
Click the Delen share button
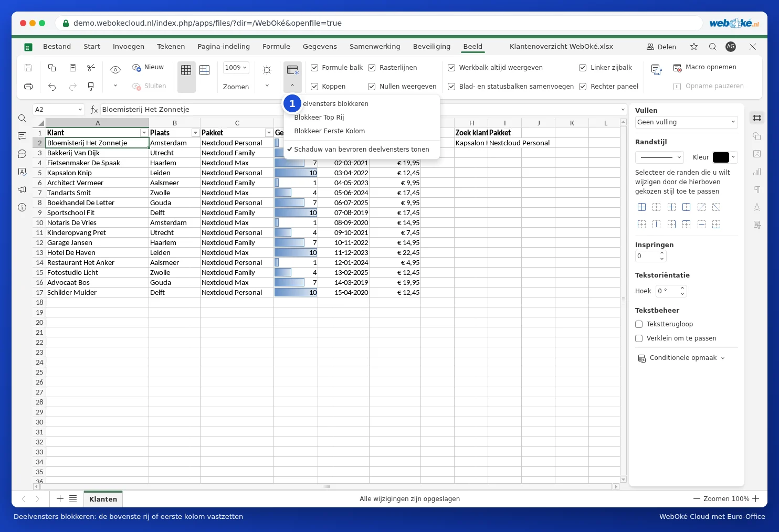(661, 47)
